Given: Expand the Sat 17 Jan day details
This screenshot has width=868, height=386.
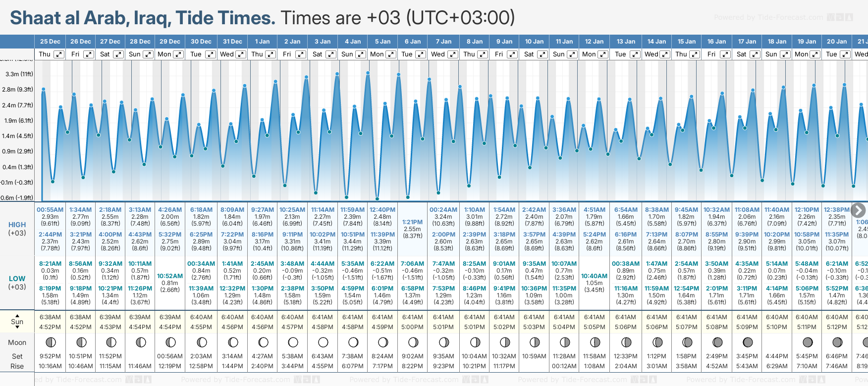Looking at the screenshot, I should 756,54.
